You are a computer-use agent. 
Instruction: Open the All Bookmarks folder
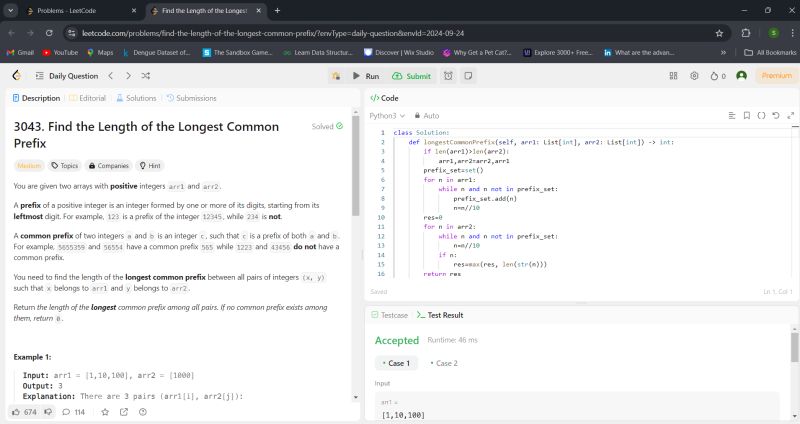click(x=770, y=53)
